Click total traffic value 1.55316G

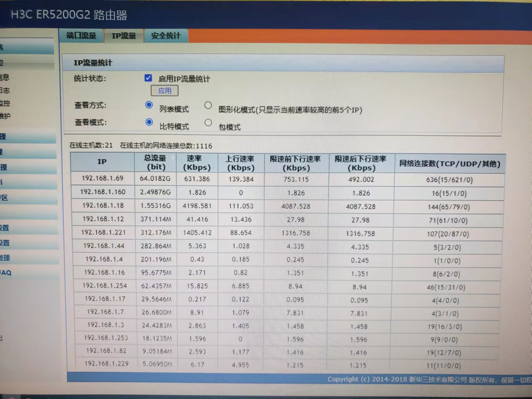[156, 206]
